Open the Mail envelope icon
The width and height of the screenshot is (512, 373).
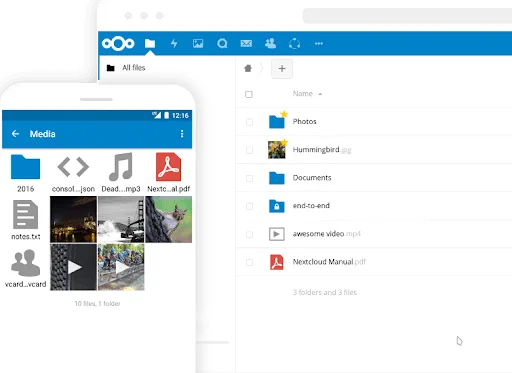[x=246, y=43]
